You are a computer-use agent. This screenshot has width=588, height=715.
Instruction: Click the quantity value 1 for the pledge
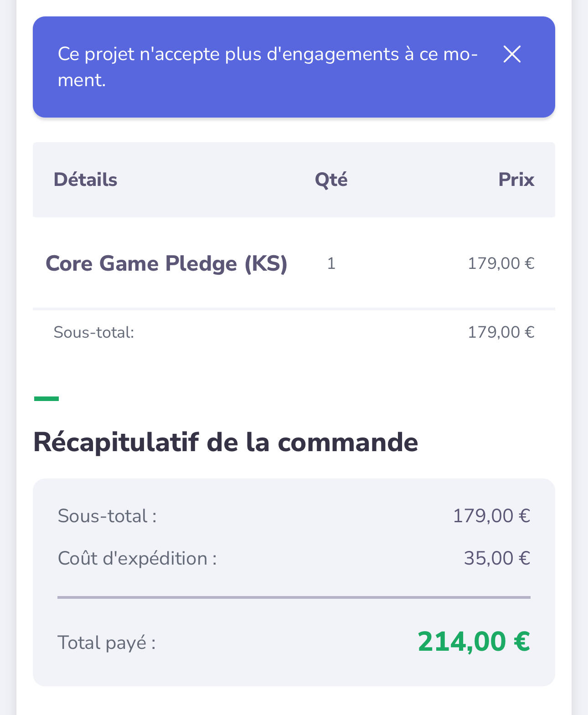pos(331,263)
